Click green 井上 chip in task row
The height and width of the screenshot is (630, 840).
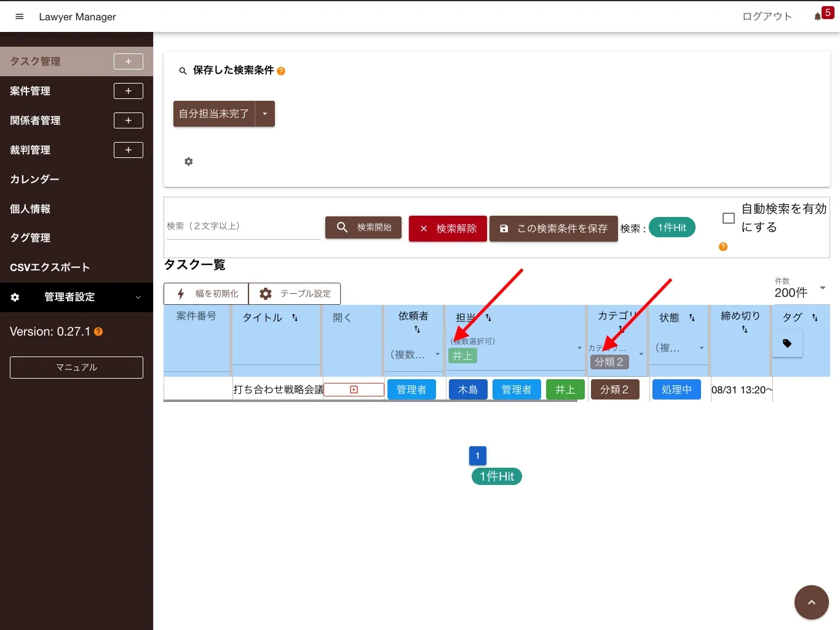tap(565, 390)
